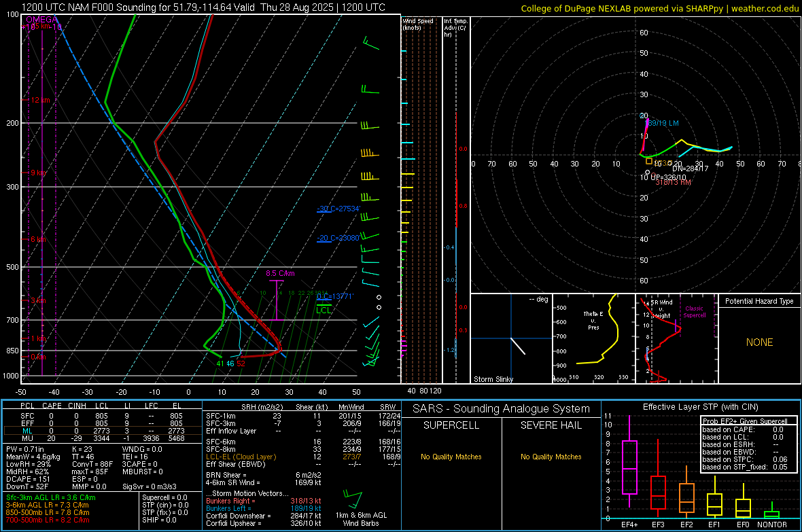Click 'No Quality Matches' under SUPERCELL
The width and height of the screenshot is (802, 532).
pyautogui.click(x=451, y=457)
